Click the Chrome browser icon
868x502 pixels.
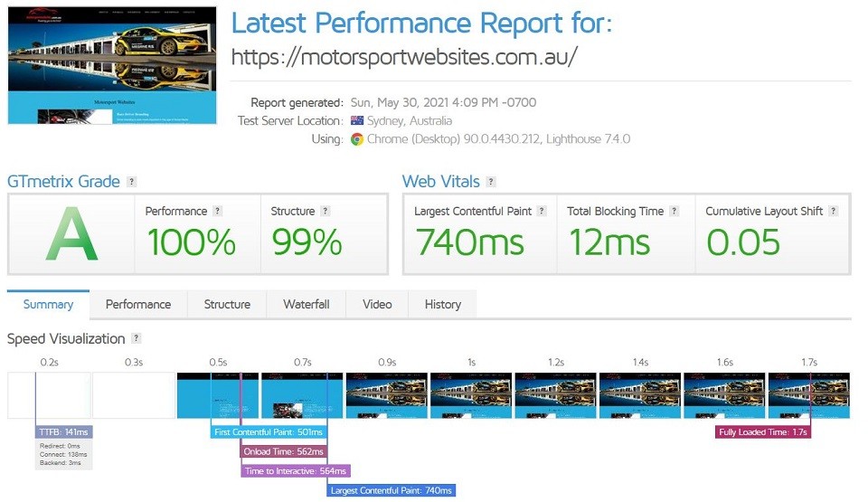(x=357, y=139)
